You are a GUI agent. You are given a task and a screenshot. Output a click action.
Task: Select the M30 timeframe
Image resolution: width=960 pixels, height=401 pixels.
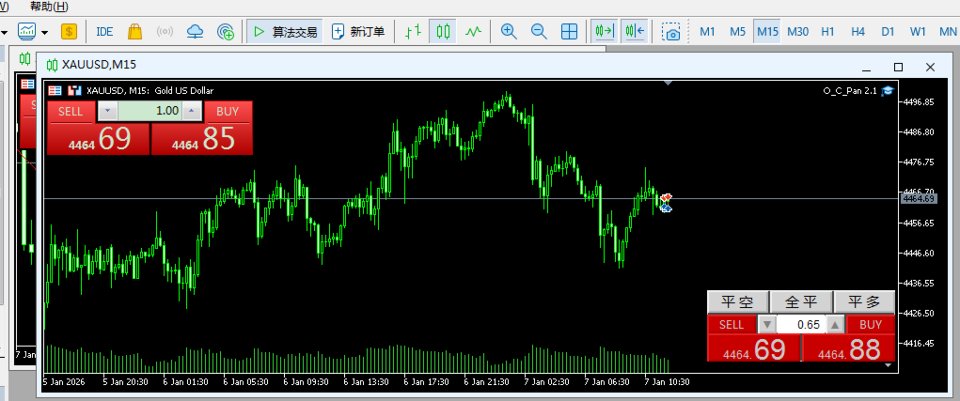tap(797, 31)
